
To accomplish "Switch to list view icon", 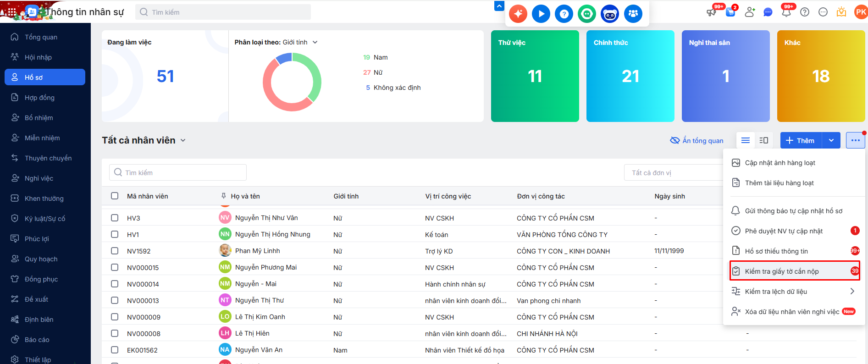I will click(x=746, y=140).
